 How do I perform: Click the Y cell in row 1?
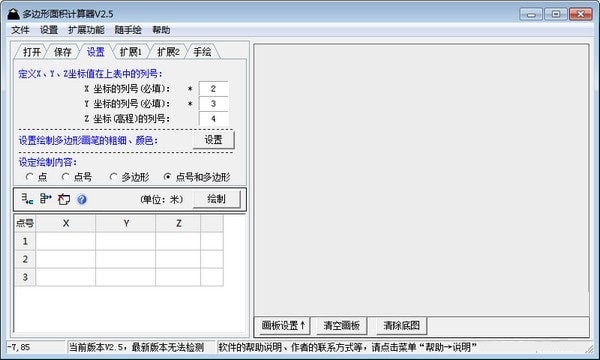pos(126,241)
